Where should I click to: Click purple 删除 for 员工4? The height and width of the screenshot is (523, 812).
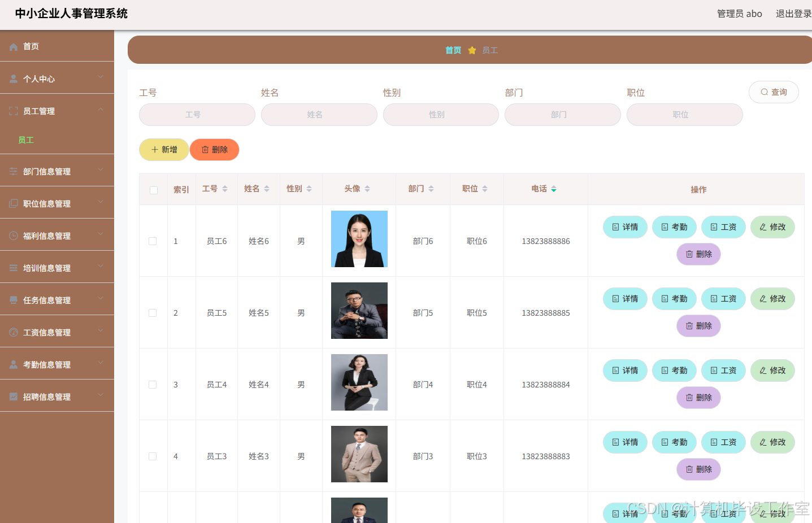[698, 398]
